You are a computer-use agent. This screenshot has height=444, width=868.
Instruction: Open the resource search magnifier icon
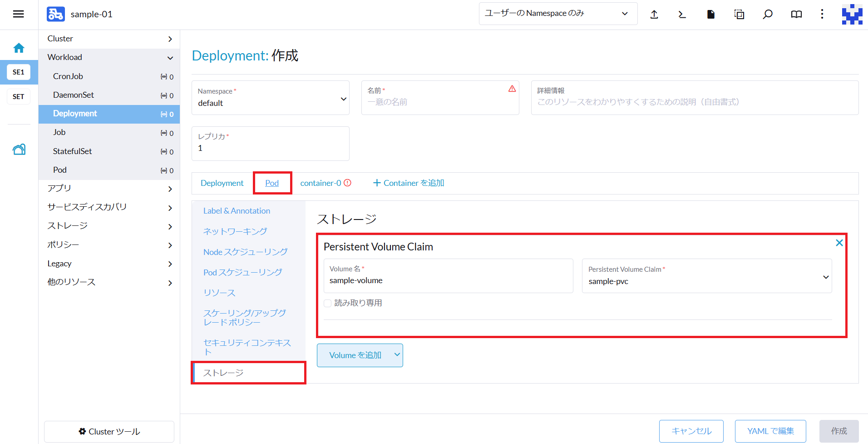(x=767, y=15)
